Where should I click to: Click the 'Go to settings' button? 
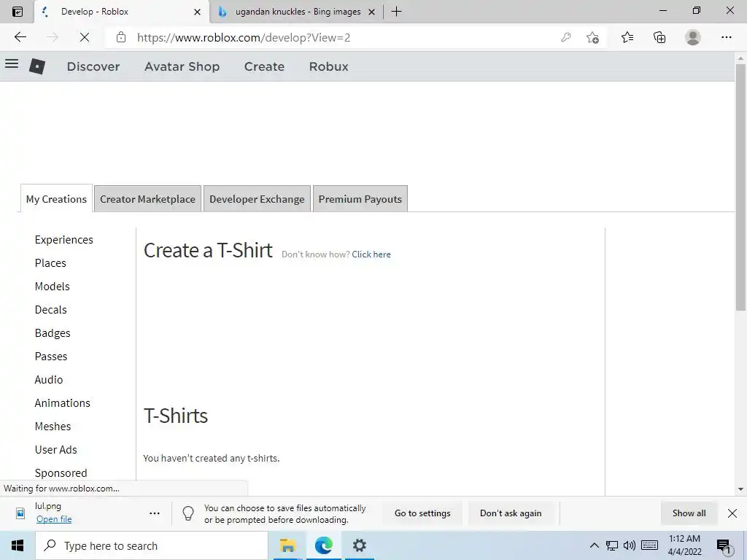coord(422,513)
